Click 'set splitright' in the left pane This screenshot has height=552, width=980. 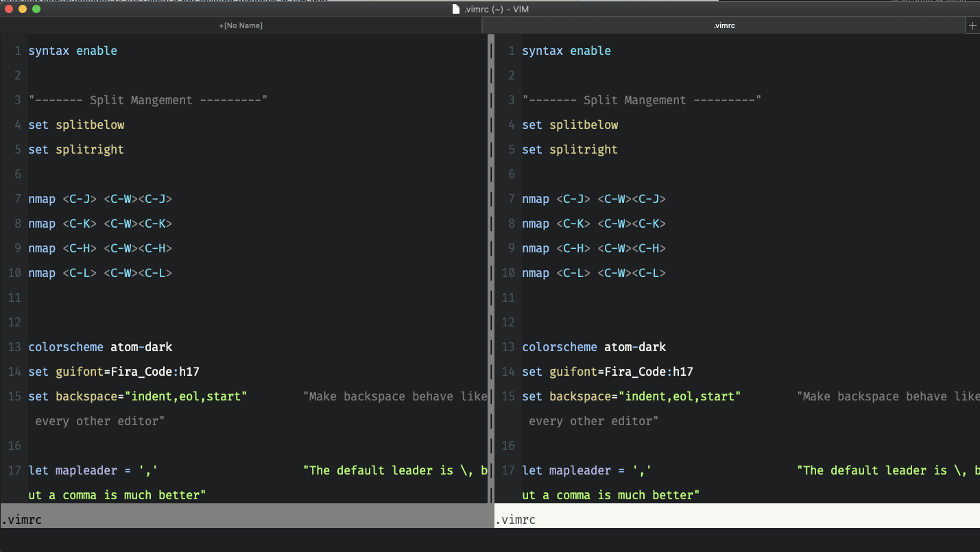point(76,149)
